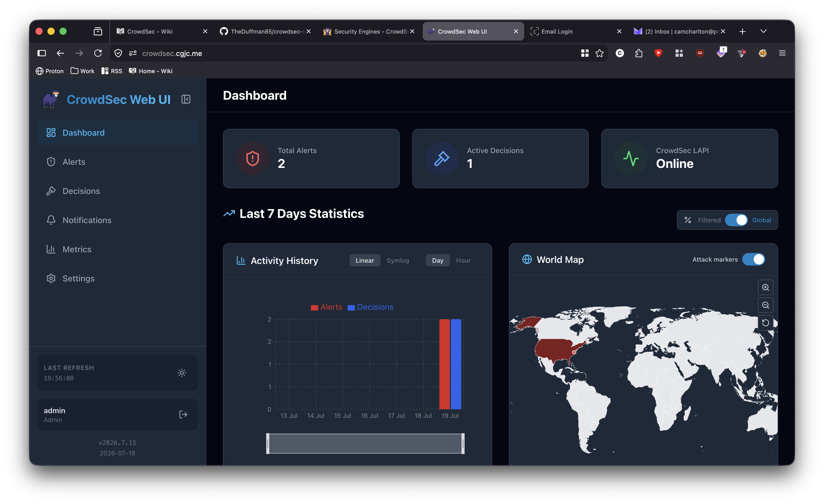The width and height of the screenshot is (824, 504).
Task: Select the Day granularity option
Action: pos(438,260)
